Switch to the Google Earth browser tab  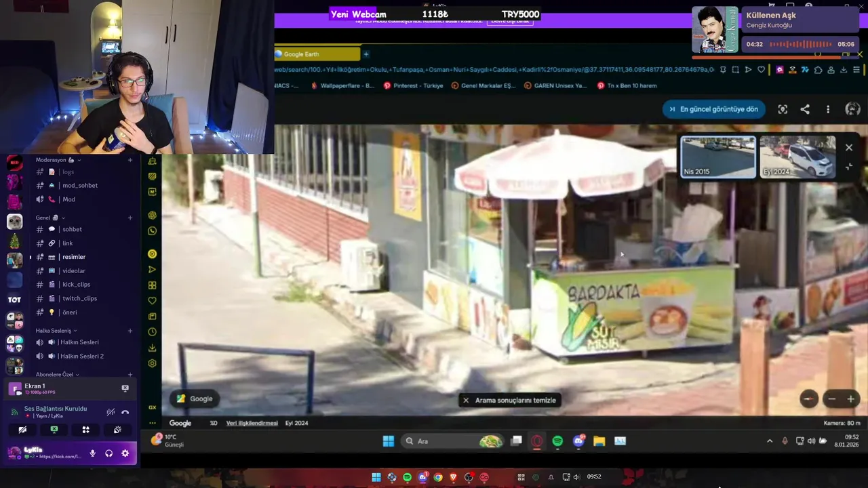click(x=317, y=54)
